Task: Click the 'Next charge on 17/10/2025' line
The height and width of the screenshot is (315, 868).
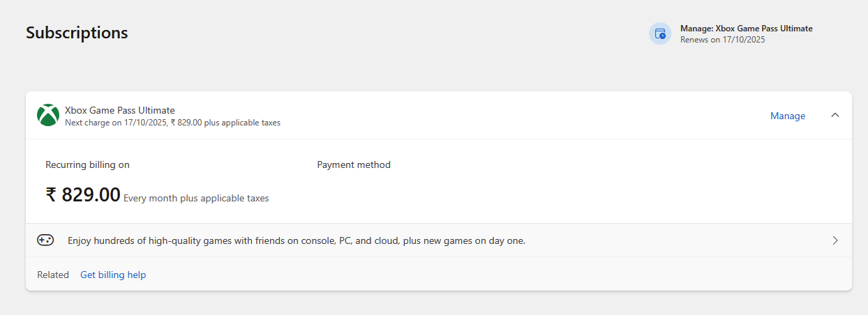Action: (115, 123)
